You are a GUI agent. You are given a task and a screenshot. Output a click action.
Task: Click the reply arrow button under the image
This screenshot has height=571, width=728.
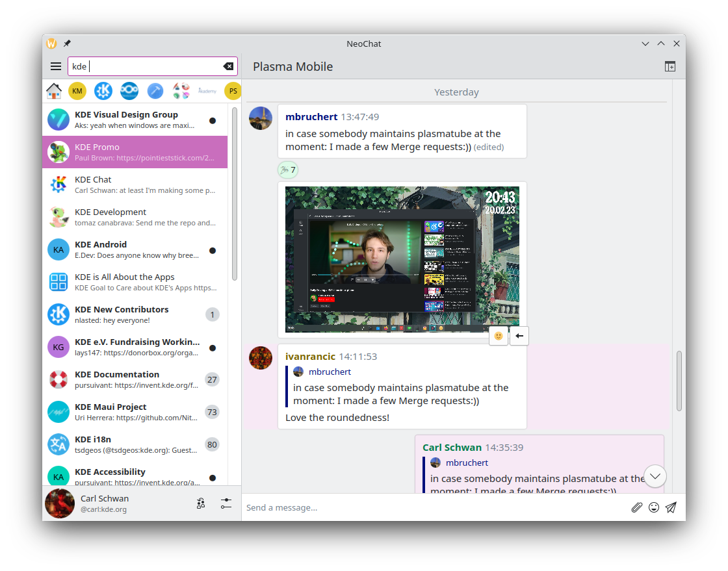[x=519, y=336]
